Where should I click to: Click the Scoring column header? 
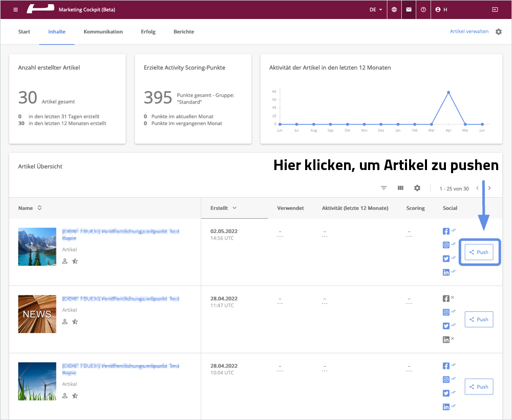(415, 208)
